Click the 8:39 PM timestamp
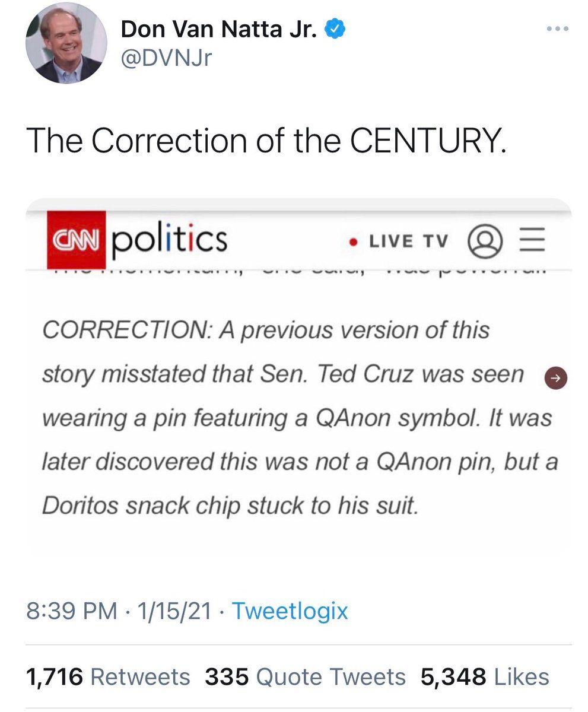The height and width of the screenshot is (712, 588). [72, 611]
